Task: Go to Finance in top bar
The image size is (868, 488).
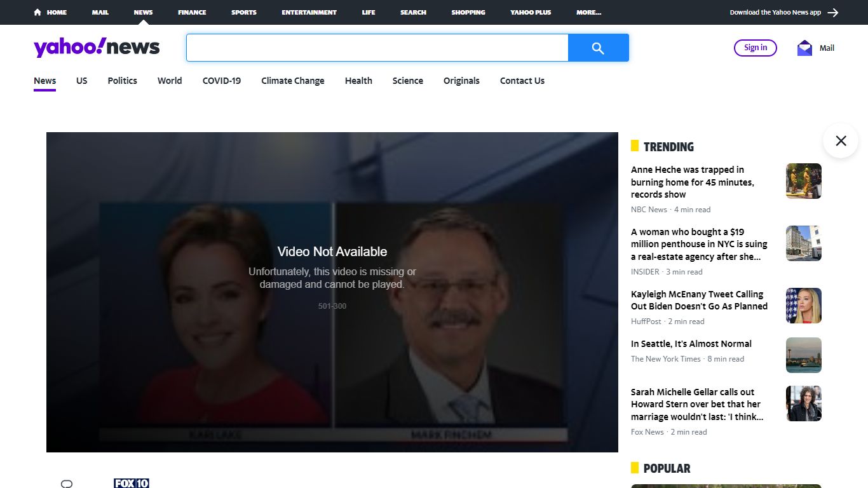Action: click(x=192, y=12)
